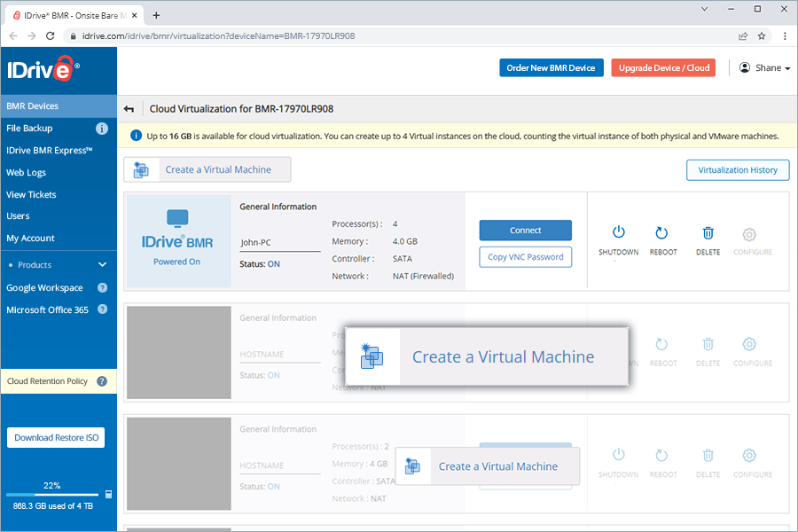Open Configure gear for John-PC
The image size is (798, 532).
(x=749, y=234)
